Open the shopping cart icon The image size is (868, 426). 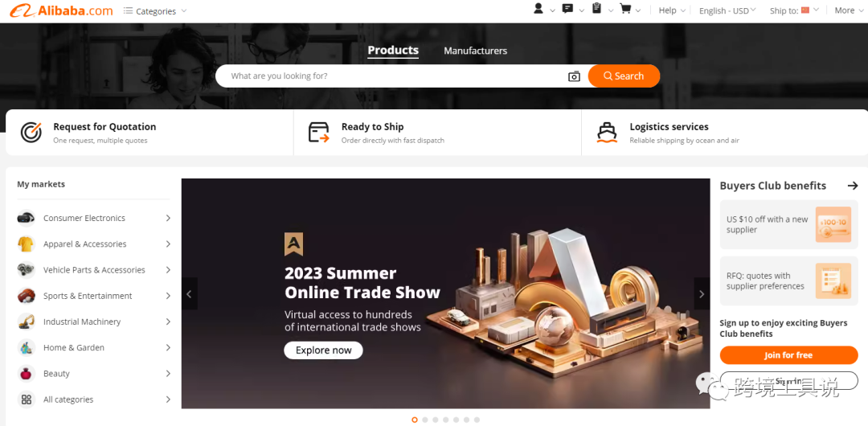pos(625,9)
